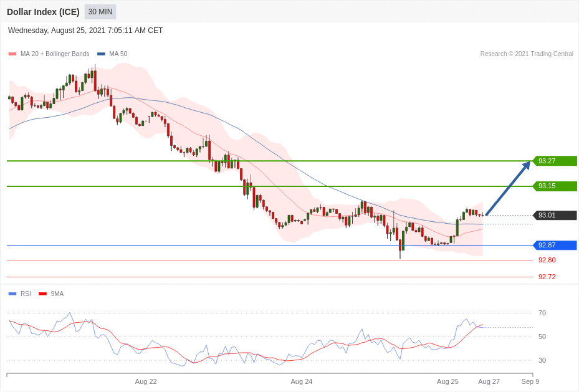Click the Aug 22 date axis label
This screenshot has width=579, height=392.
pyautogui.click(x=146, y=381)
